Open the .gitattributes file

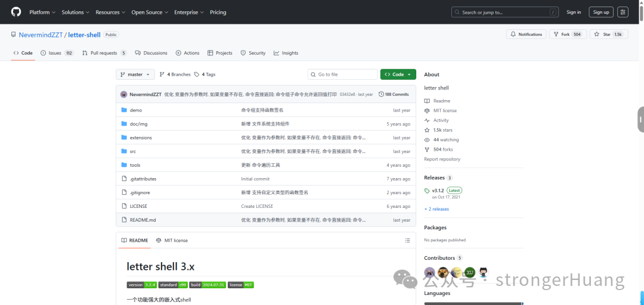(x=143, y=179)
